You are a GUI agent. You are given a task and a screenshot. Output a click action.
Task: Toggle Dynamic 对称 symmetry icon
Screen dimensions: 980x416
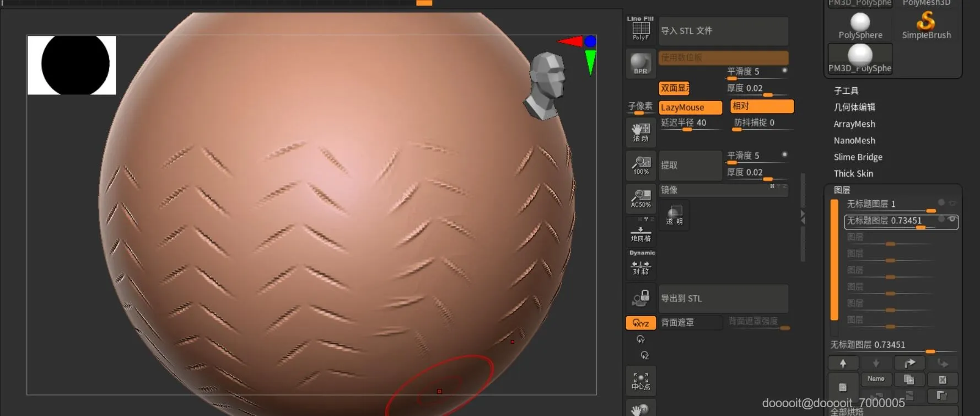[640, 263]
